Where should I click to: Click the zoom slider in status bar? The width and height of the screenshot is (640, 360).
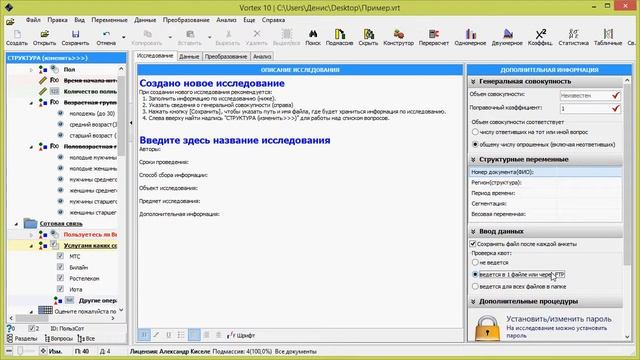tap(20, 351)
